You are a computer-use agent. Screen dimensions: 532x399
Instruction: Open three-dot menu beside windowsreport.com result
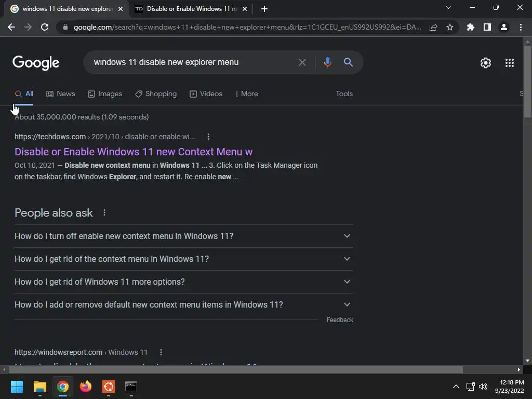pyautogui.click(x=161, y=352)
